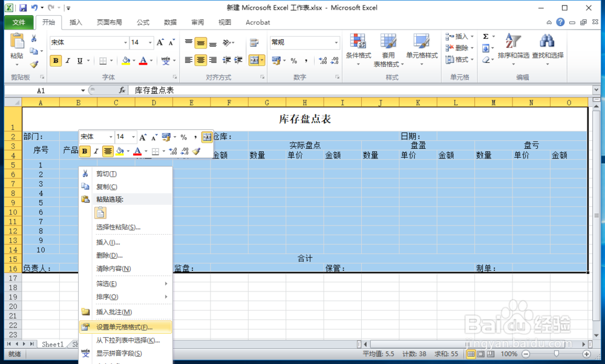This screenshot has height=364, width=605.
Task: Click mini toolbar merge and center icon
Action: 207,137
